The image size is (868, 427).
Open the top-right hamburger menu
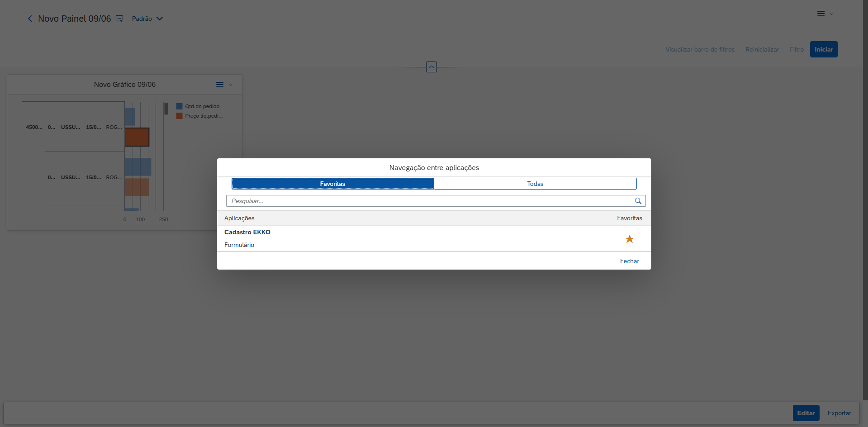coord(821,14)
